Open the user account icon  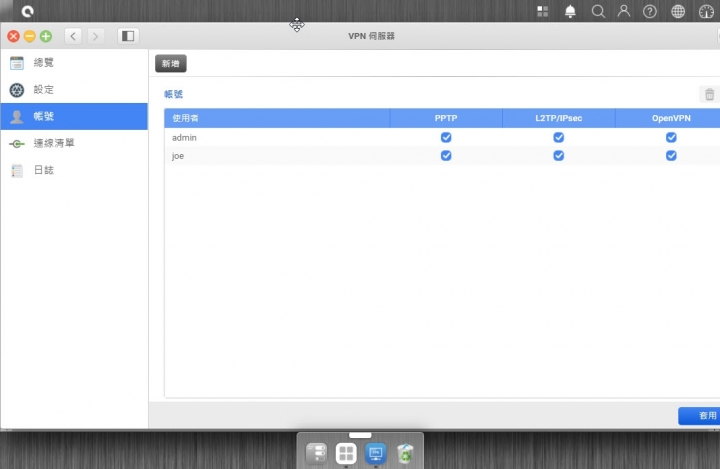pos(624,11)
